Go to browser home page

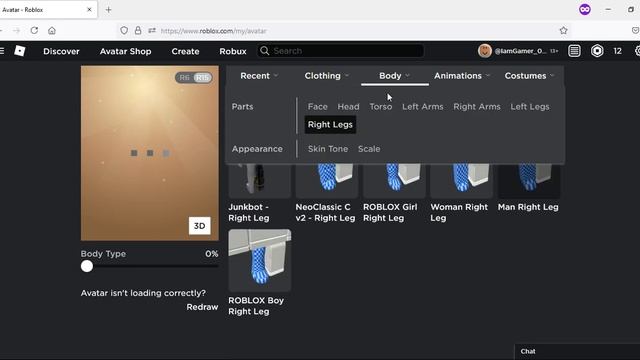52,31
